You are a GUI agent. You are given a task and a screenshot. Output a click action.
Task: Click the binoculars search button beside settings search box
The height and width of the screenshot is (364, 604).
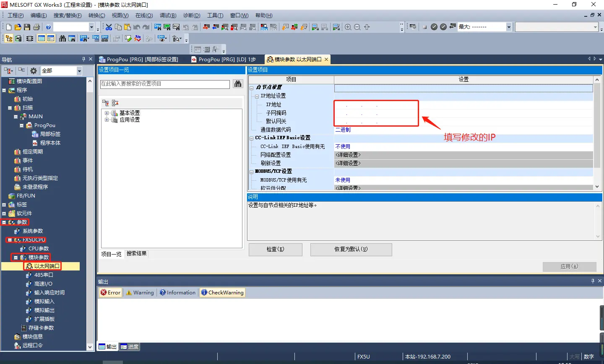(x=238, y=84)
